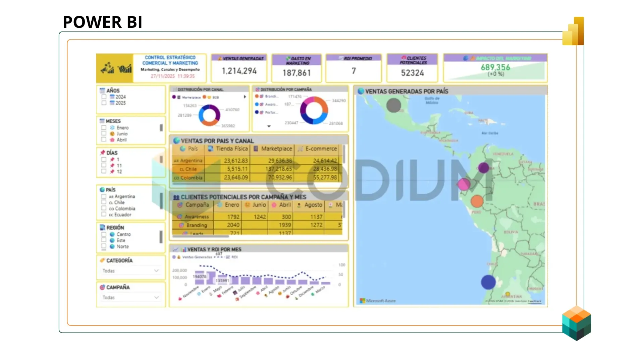Tick the Junio checkbox in MESES slicer

104,134
